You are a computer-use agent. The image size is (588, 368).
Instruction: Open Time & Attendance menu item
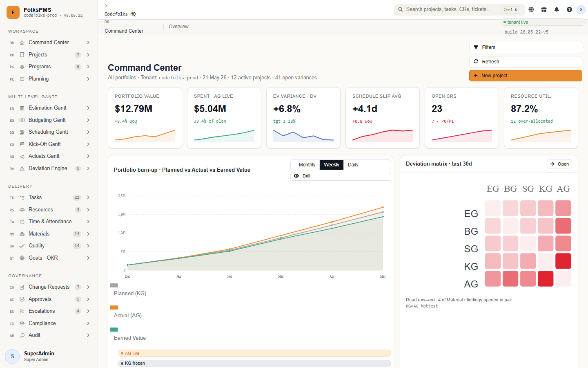point(49,222)
